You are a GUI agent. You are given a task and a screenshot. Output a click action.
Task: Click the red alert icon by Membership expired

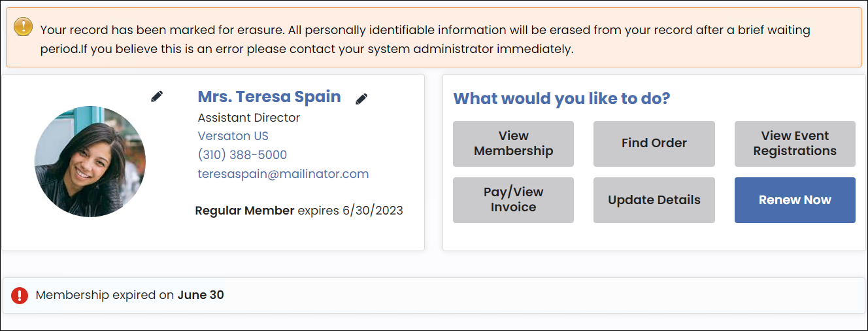pyautogui.click(x=20, y=295)
